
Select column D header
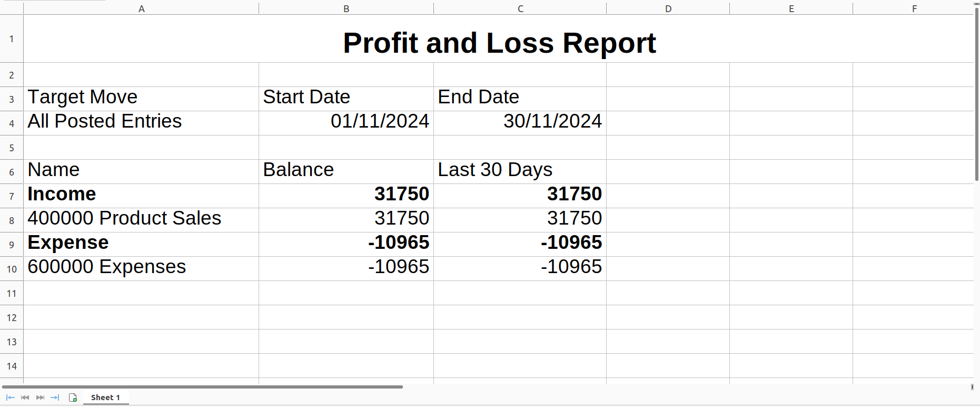pyautogui.click(x=668, y=8)
